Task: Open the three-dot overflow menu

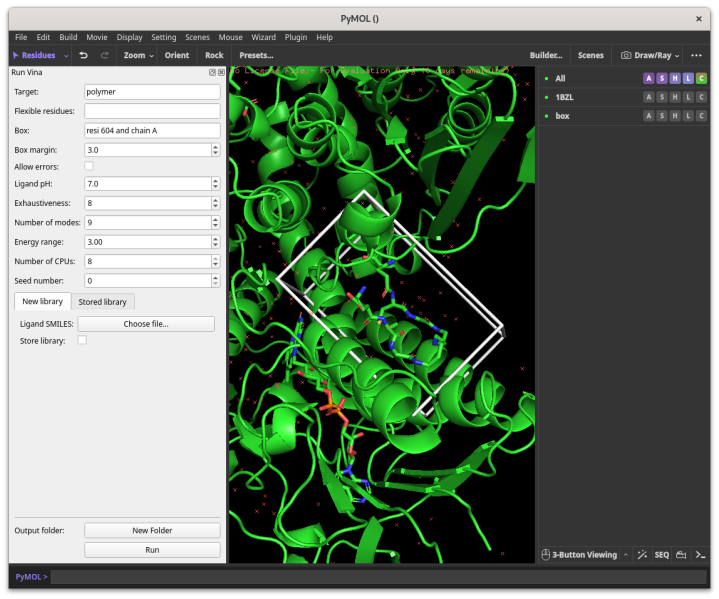Action: [696, 55]
